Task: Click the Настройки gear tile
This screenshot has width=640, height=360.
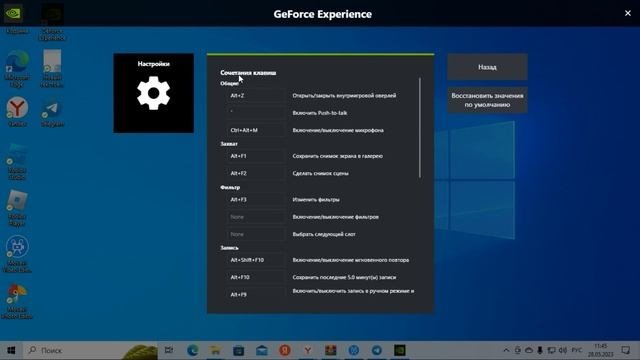Action: point(153,93)
